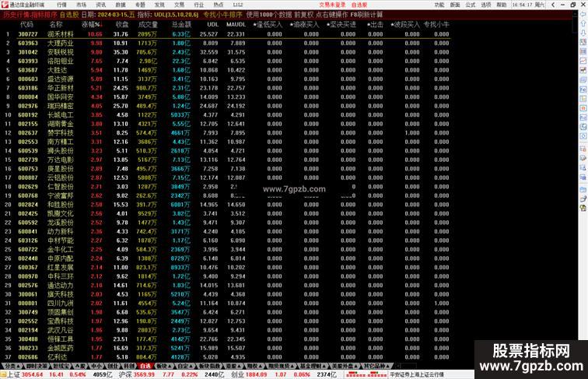588x379 pixels.
Task: Select stock row 603963 大理药业
Action: click(225, 43)
